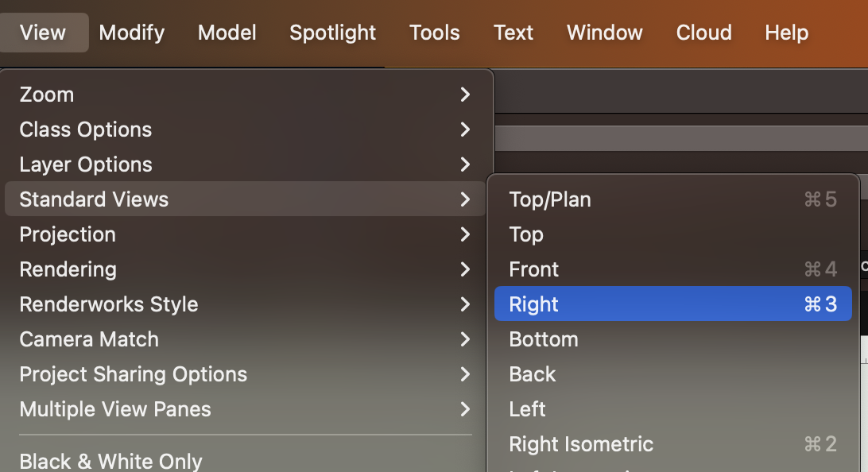
Task: Open the Text menu
Action: pos(513,33)
